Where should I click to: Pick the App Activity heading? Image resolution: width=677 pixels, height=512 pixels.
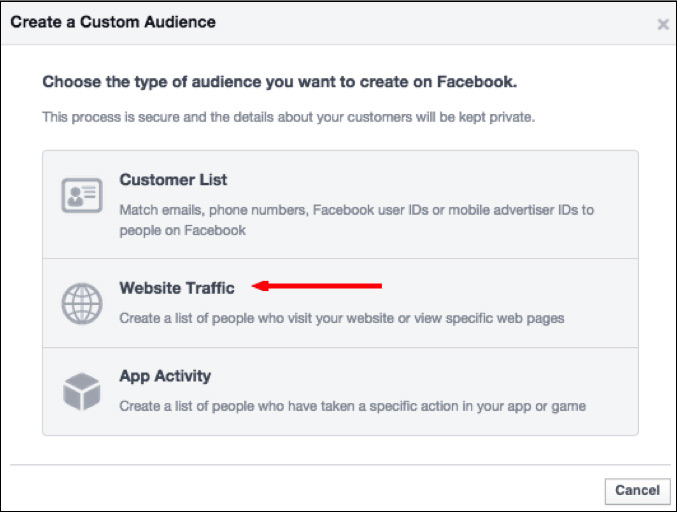(x=165, y=376)
